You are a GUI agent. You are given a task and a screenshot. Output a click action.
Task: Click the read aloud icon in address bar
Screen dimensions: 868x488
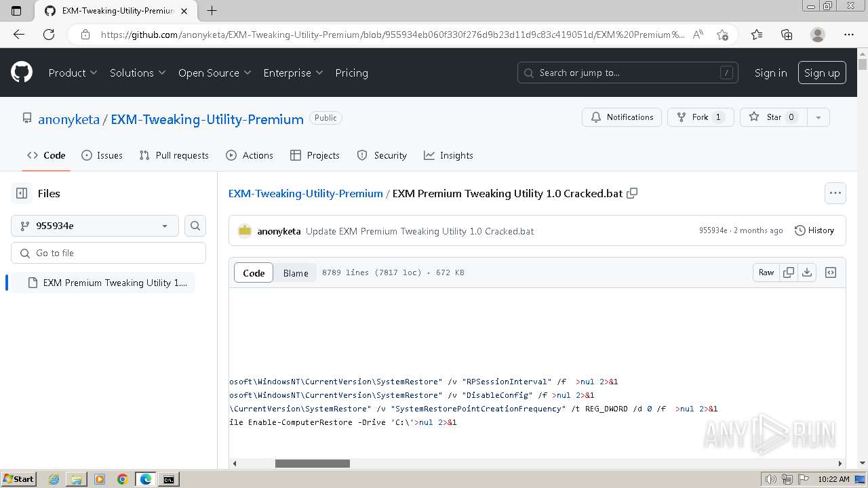(698, 35)
